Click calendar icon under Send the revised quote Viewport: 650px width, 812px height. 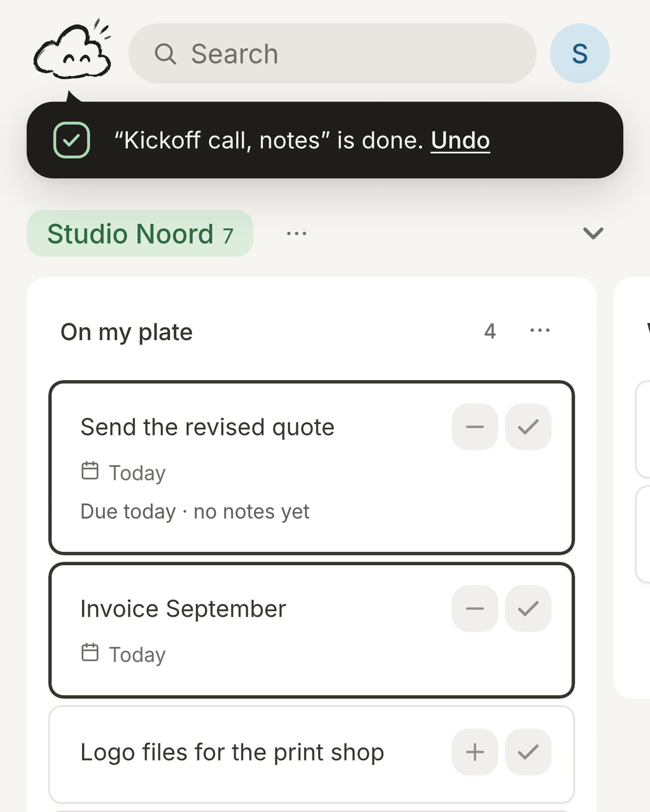pyautogui.click(x=90, y=471)
